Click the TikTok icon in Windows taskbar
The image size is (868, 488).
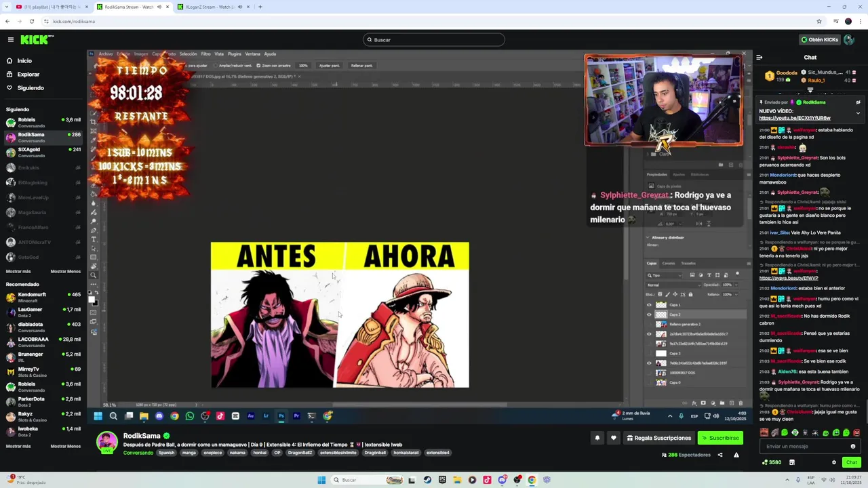(x=487, y=480)
